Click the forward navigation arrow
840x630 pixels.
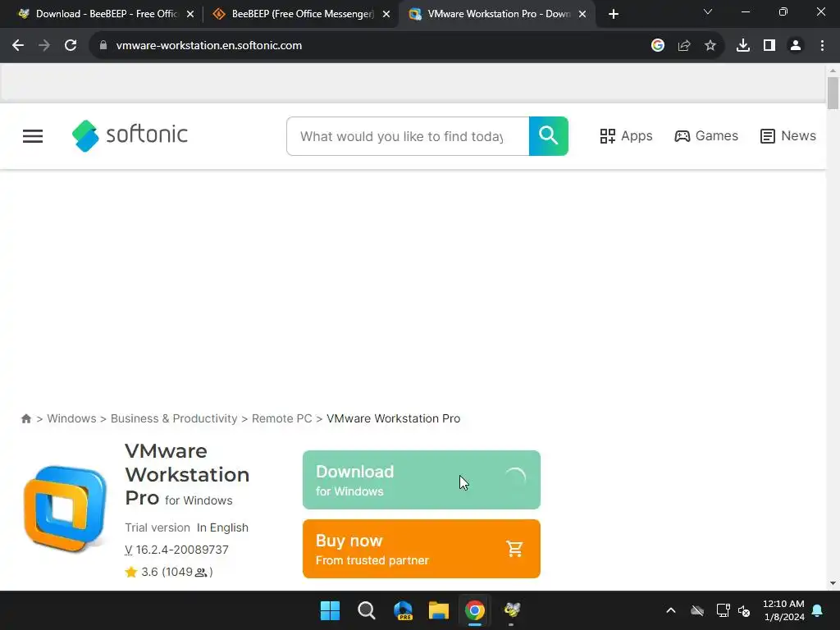click(44, 46)
